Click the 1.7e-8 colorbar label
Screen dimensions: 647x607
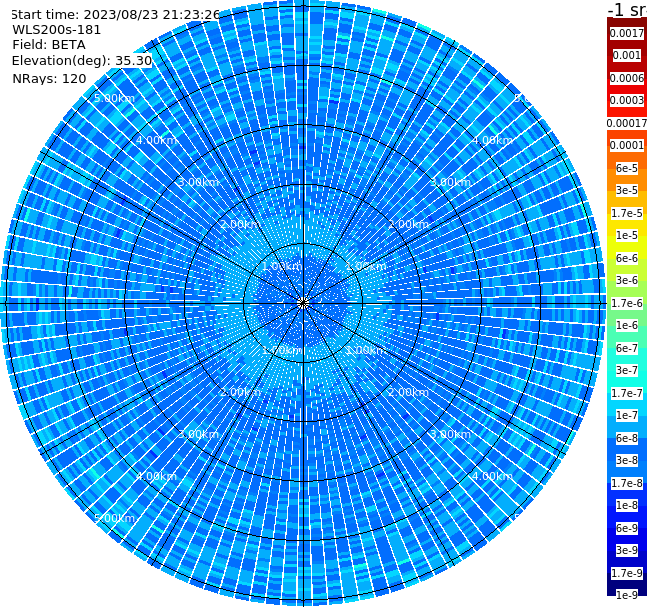pos(627,483)
